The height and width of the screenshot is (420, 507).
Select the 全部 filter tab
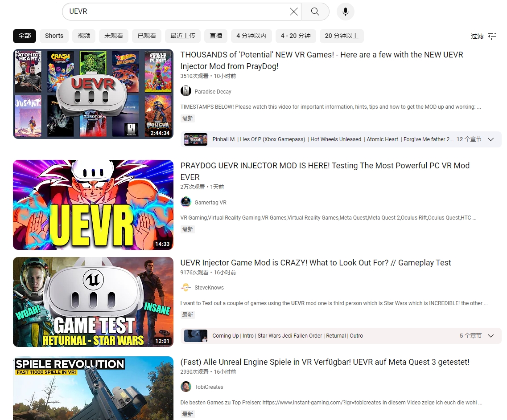25,36
